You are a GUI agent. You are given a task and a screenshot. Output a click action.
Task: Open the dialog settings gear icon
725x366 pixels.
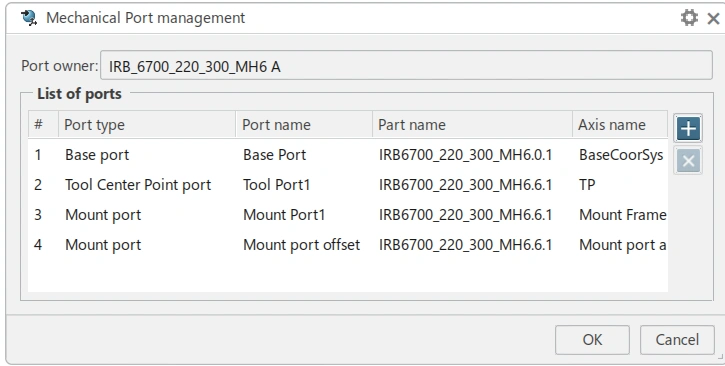(x=689, y=18)
